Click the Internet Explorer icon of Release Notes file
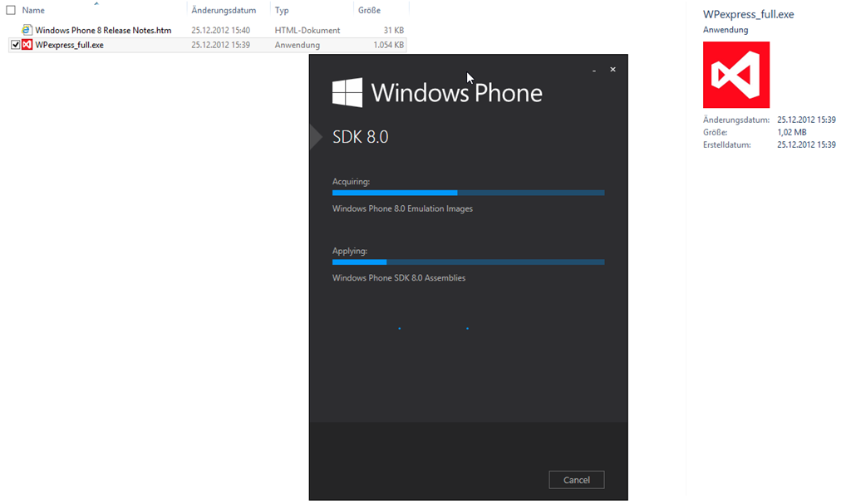The image size is (851, 504). point(27,30)
